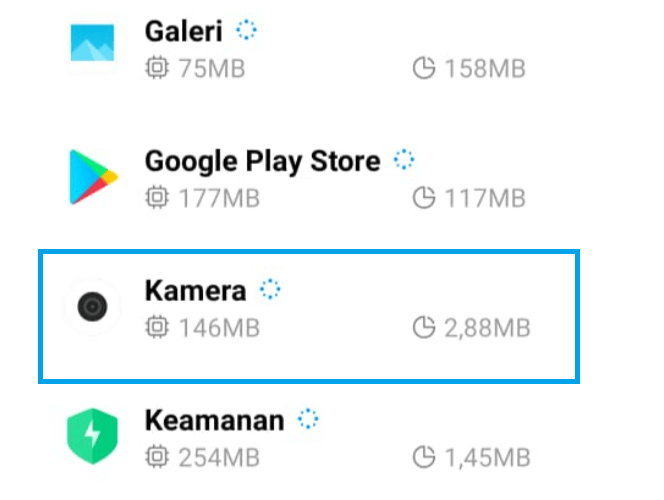
Task: Select the Keamanan app title text
Action: (214, 420)
